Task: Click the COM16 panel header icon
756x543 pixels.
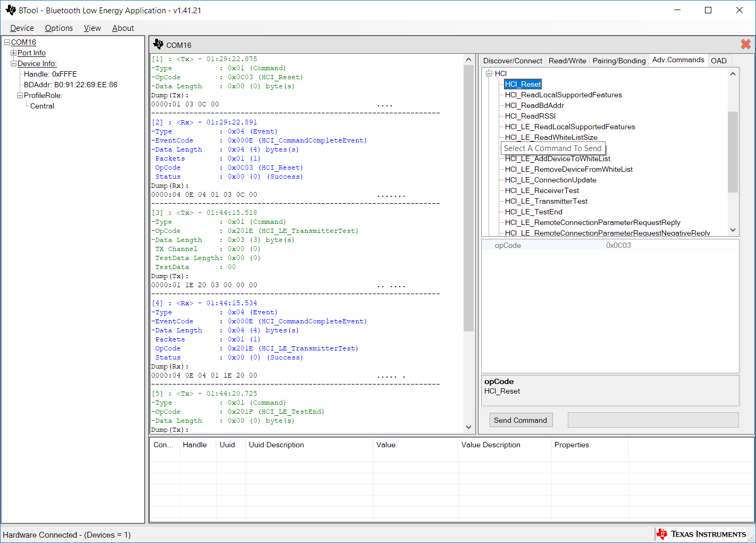Action: pyautogui.click(x=158, y=44)
